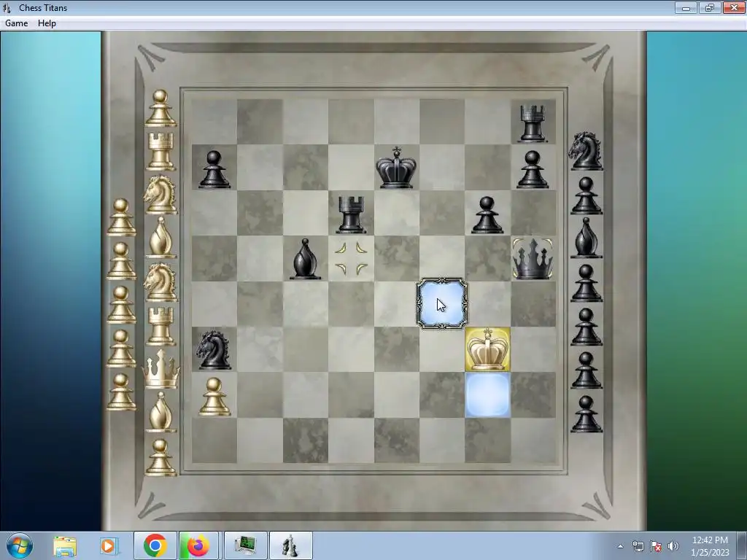This screenshot has width=747, height=560.
Task: Move king to the blue g2 square
Action: click(487, 394)
